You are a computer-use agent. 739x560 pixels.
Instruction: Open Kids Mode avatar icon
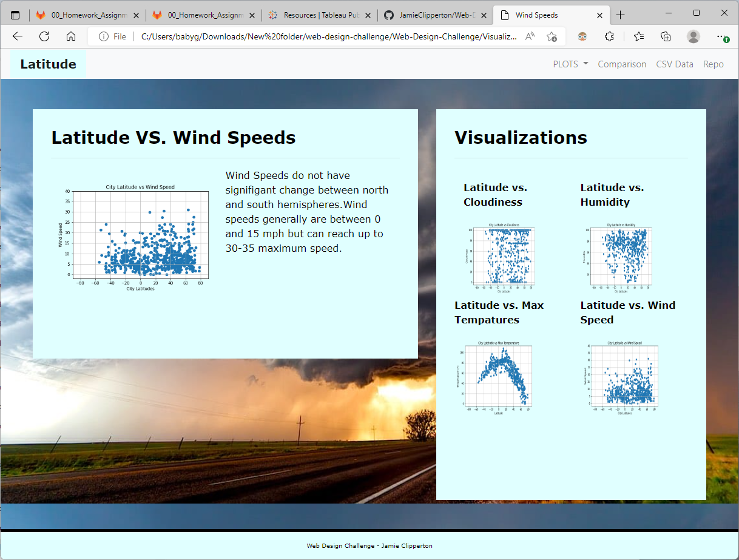[x=582, y=36]
